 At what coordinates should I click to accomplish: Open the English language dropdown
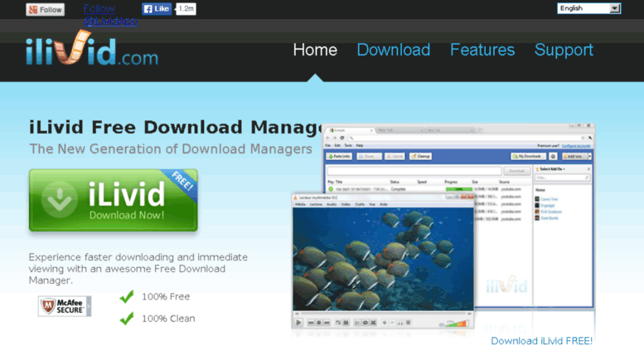588,8
